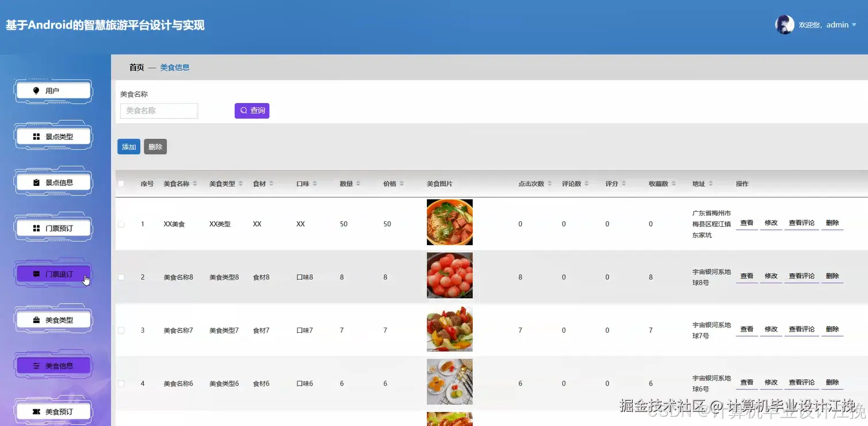The image size is (868, 426).
Task: Sort by 评分 column arrows
Action: [x=623, y=184]
